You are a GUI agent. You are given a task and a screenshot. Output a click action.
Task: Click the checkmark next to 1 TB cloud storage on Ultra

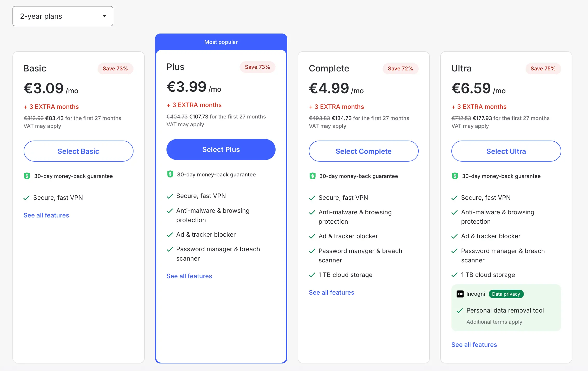click(455, 275)
